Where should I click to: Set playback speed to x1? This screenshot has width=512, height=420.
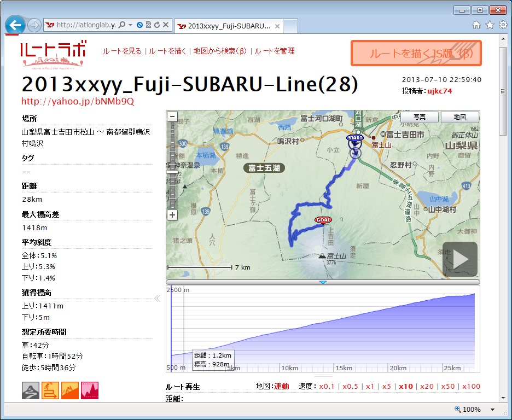pyautogui.click(x=370, y=387)
